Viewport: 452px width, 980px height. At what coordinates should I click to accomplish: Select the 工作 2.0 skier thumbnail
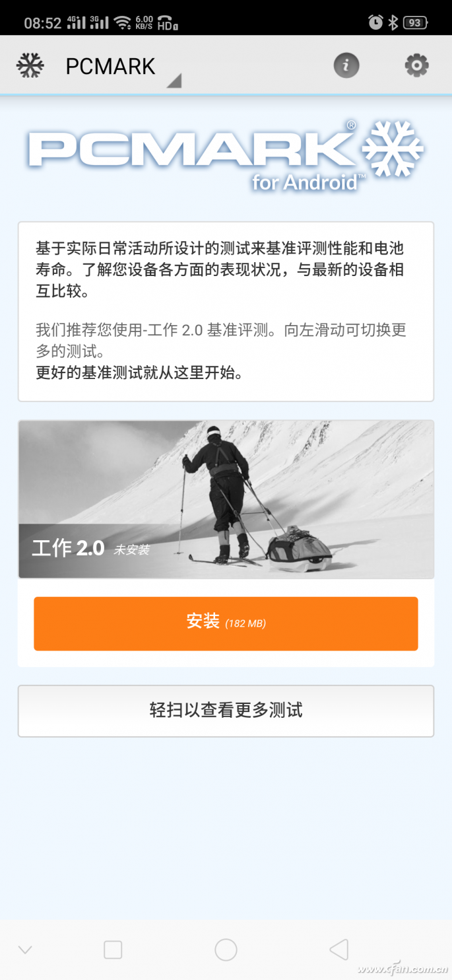coord(226,499)
